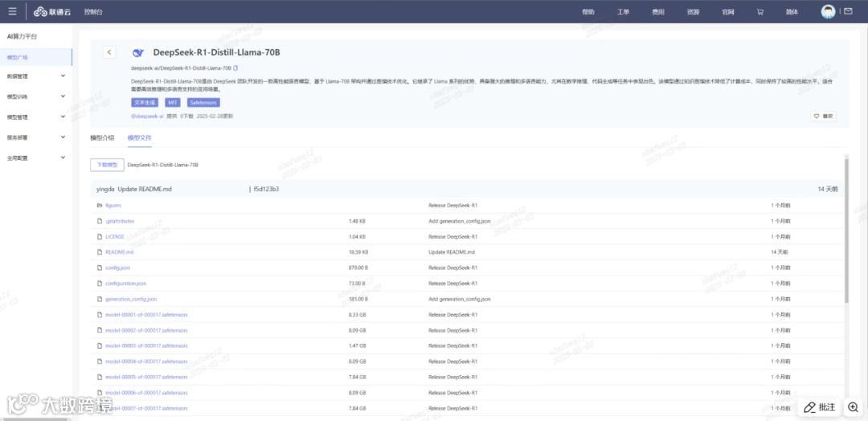Toggle the 喜欢 like heart button
Screen dimensions: 868x421
pyautogui.click(x=823, y=116)
